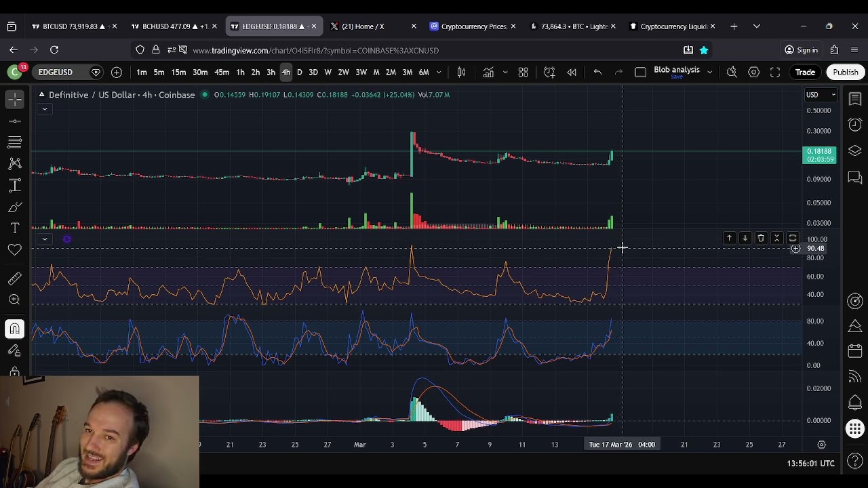
Task: Toggle the magnet snap mode
Action: pos(14,329)
